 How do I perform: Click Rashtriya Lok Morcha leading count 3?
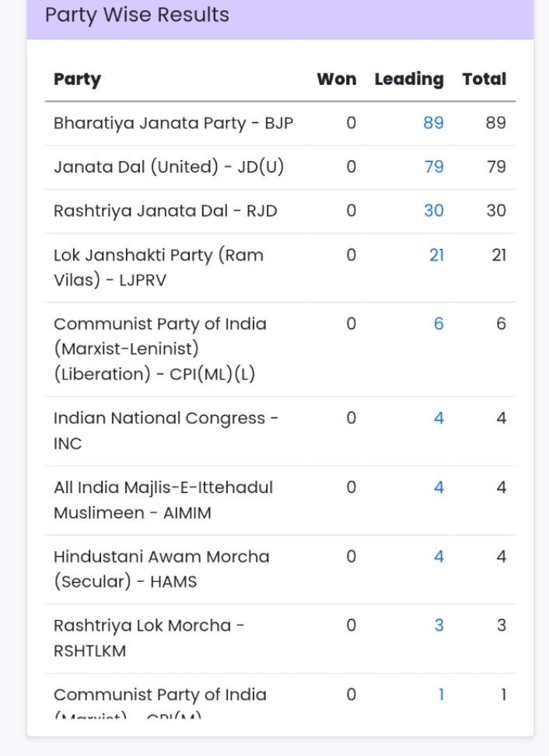439,625
